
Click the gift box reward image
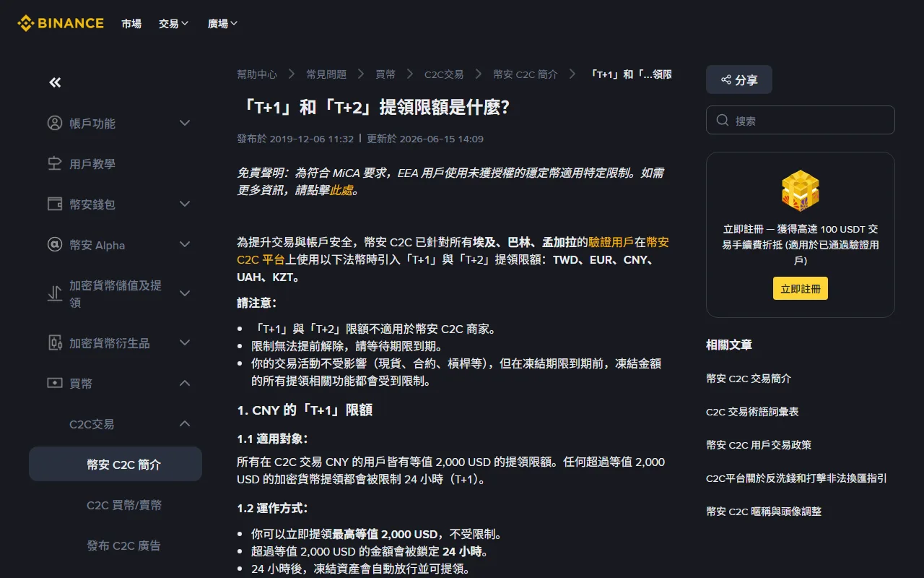coord(800,190)
